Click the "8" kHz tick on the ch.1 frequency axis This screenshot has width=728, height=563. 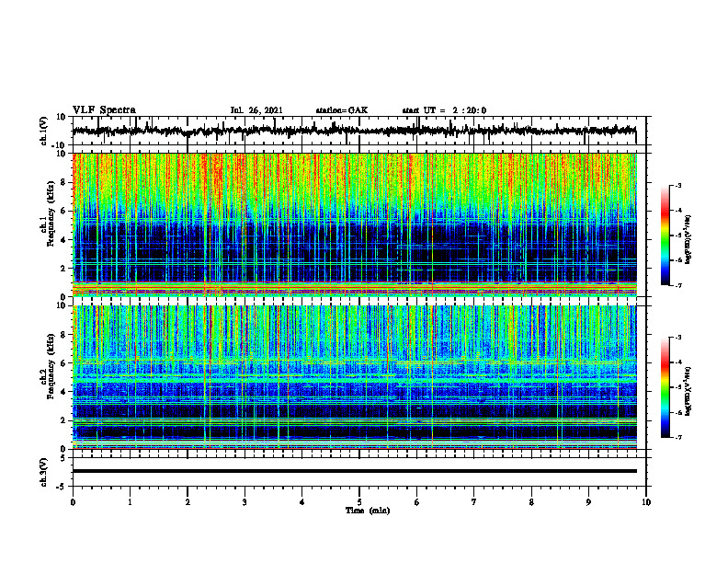coord(64,182)
